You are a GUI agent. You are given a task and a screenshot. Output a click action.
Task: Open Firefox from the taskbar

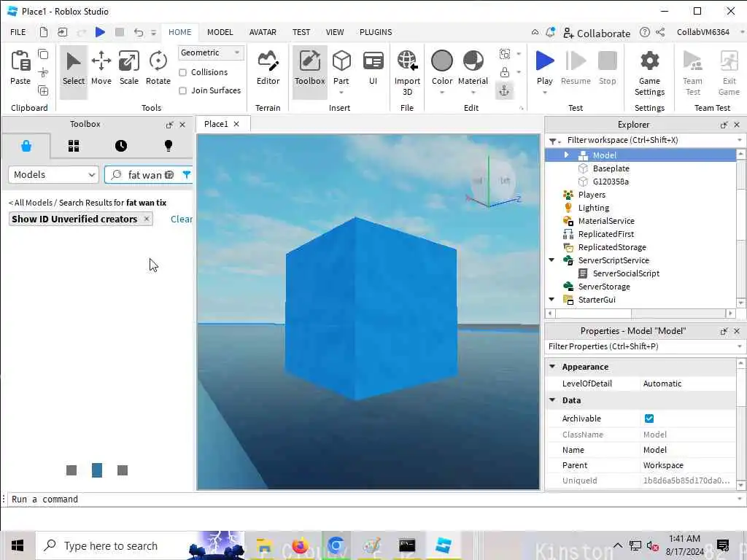[x=300, y=545]
